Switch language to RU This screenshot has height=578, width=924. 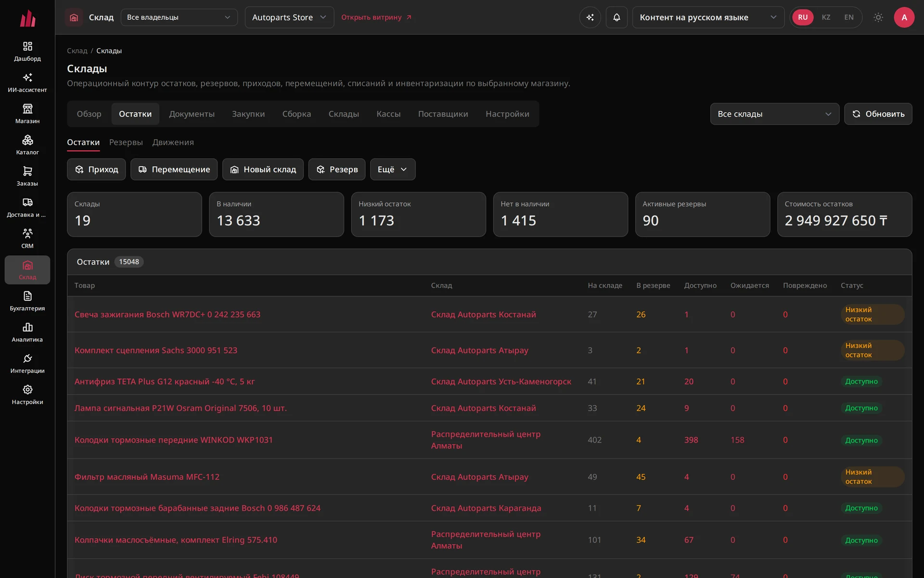pyautogui.click(x=803, y=17)
